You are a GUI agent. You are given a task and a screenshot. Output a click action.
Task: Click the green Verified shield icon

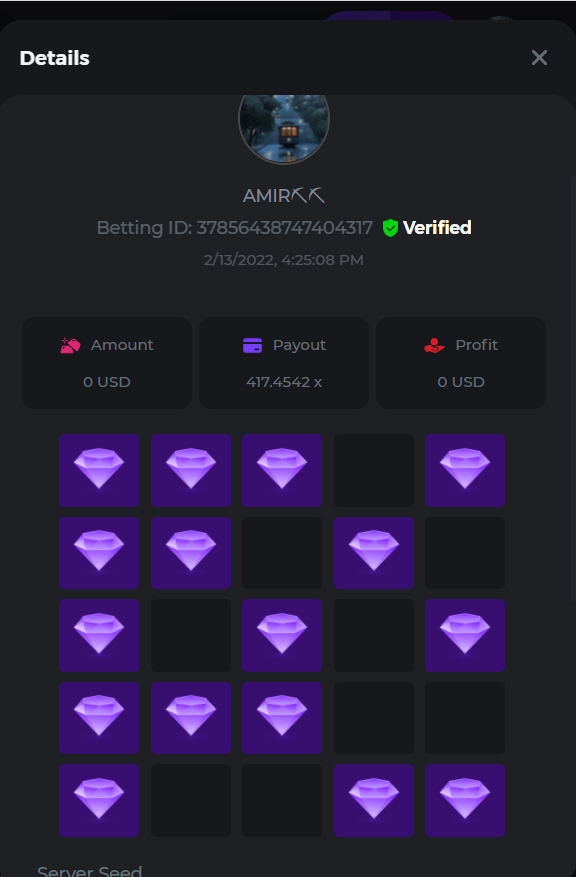click(390, 228)
